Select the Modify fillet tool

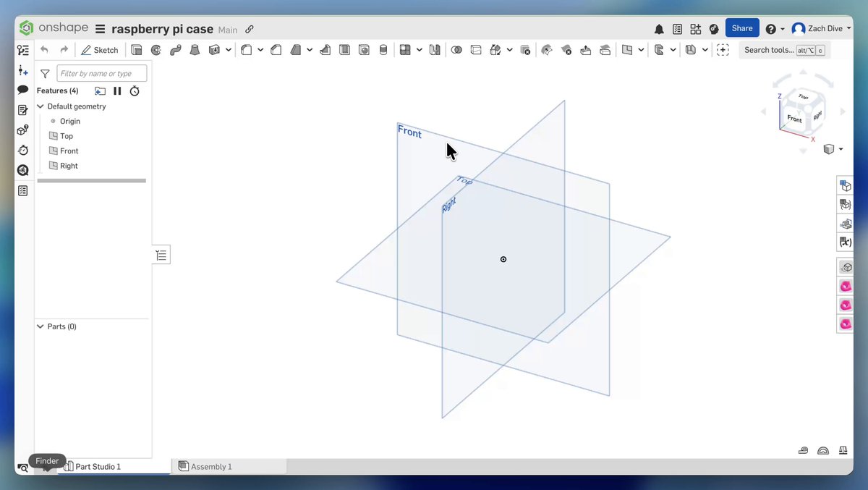[x=547, y=50]
